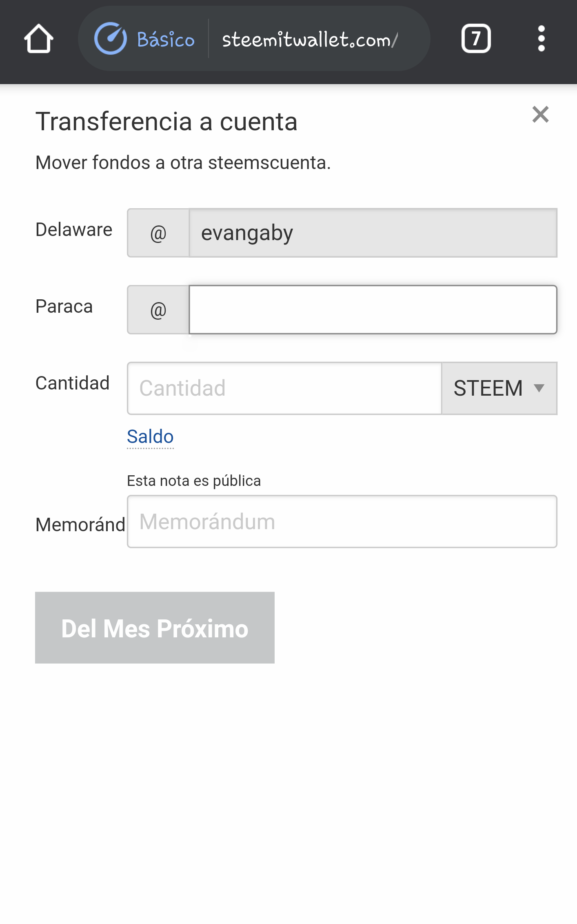The height and width of the screenshot is (924, 577).
Task: Click the Saldo balance link
Action: [x=150, y=436]
